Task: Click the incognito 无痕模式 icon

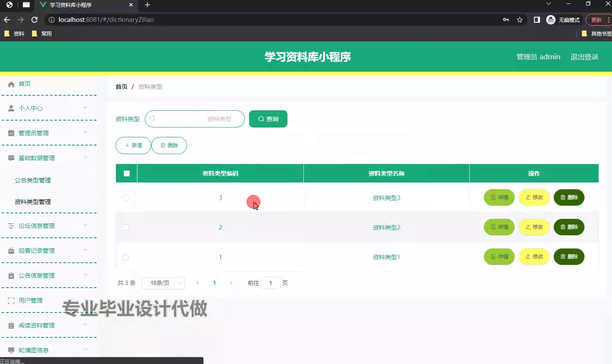Action: (551, 20)
